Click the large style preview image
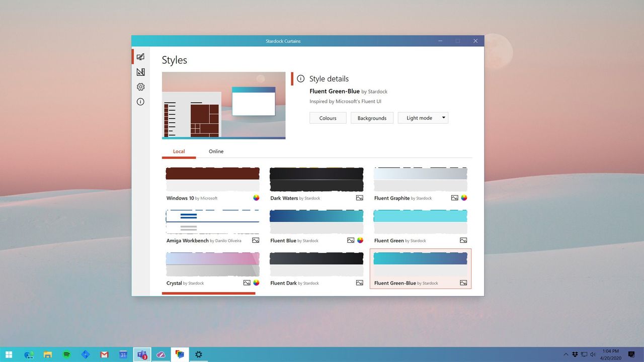The image size is (644, 362). pos(223,105)
